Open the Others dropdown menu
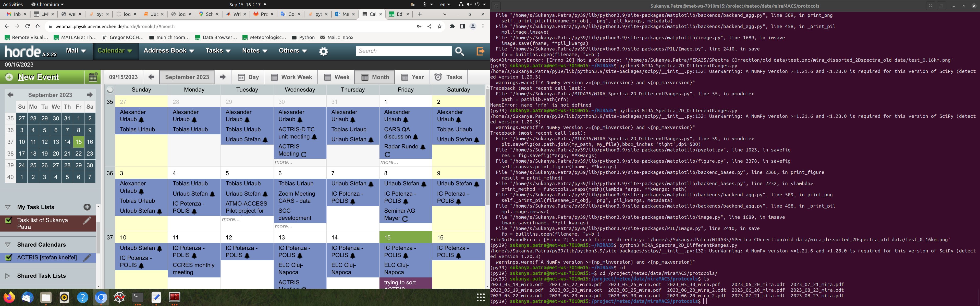Image resolution: width=980 pixels, height=306 pixels. 292,50
